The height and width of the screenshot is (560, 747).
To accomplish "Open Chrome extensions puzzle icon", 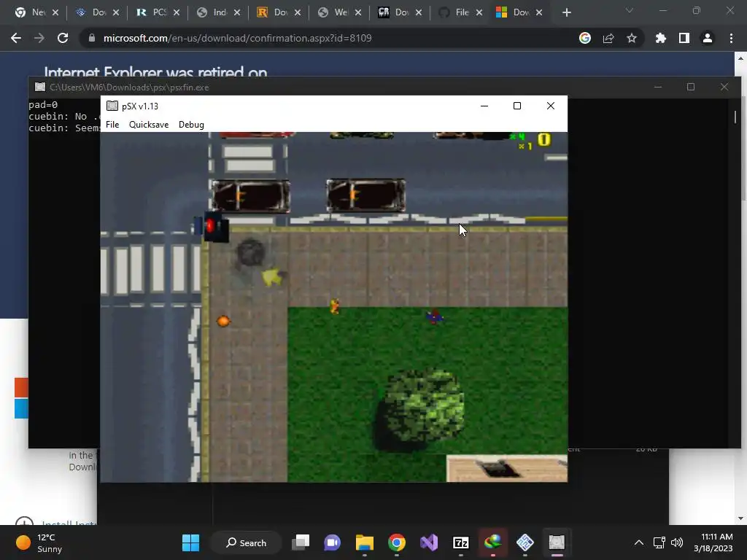I will click(661, 38).
